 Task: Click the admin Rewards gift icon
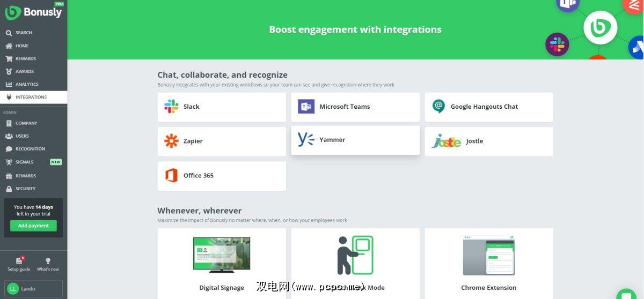coord(9,176)
